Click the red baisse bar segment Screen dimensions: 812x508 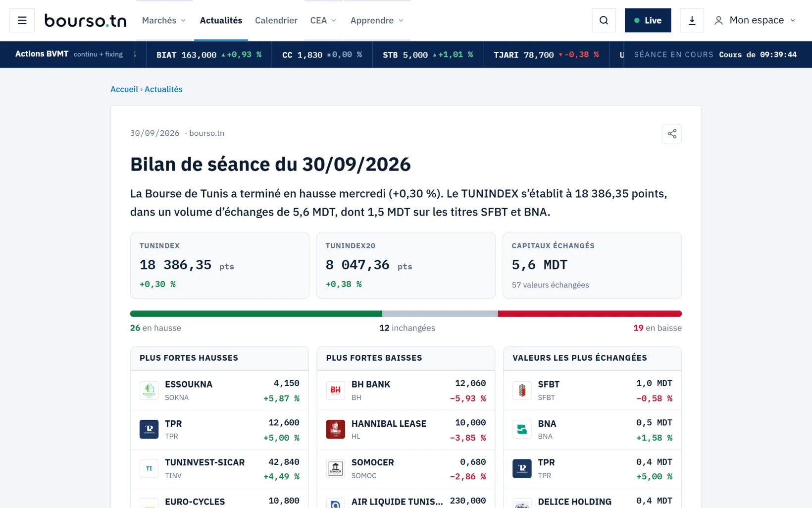(590, 314)
